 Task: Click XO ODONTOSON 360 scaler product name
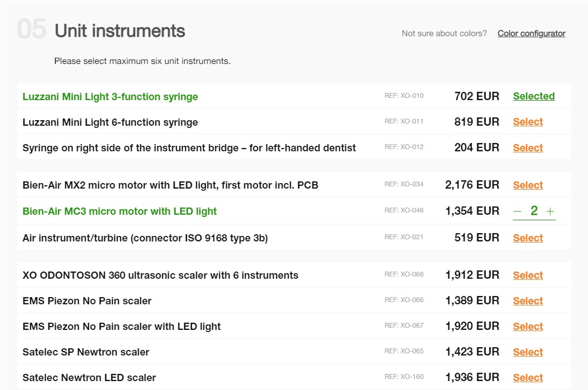tap(160, 275)
